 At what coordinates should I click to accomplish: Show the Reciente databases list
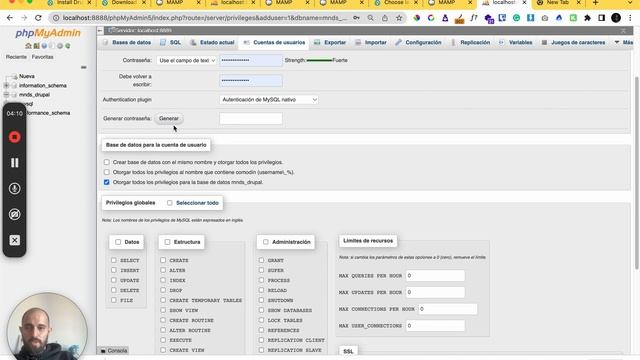(x=16, y=57)
